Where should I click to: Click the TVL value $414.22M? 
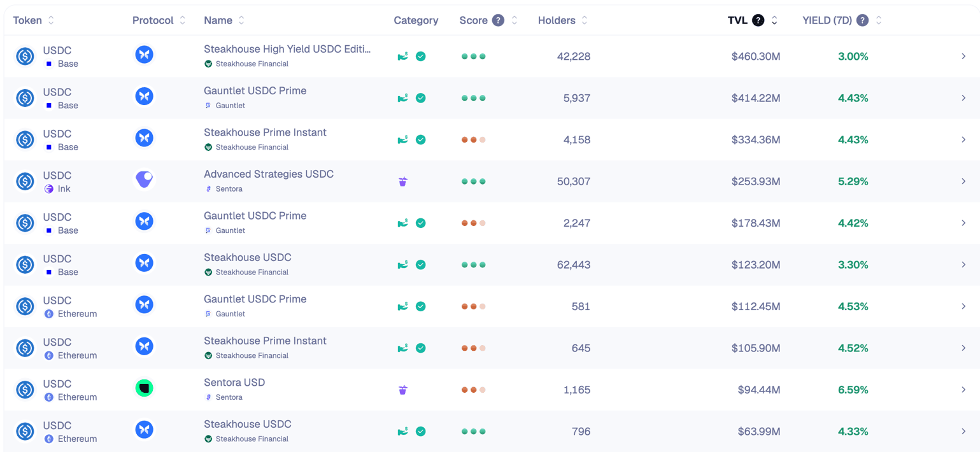(756, 98)
